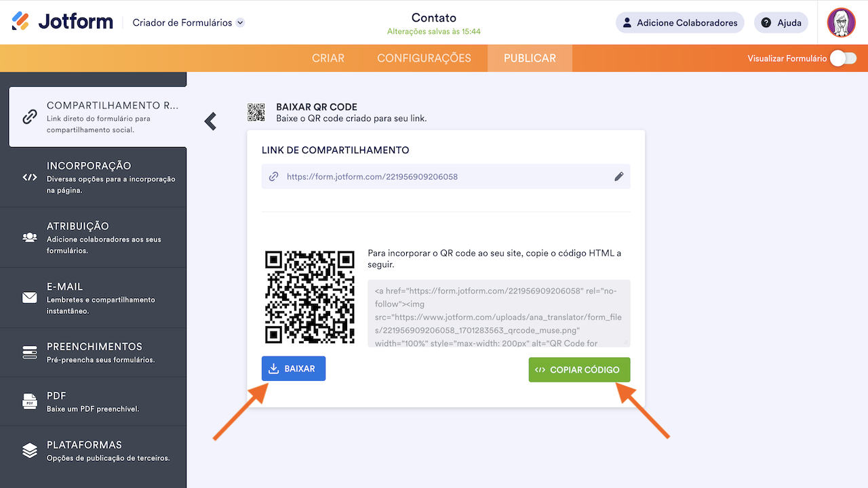Open the Preenchimentos sidebar section
The image size is (868, 488).
[93, 352]
